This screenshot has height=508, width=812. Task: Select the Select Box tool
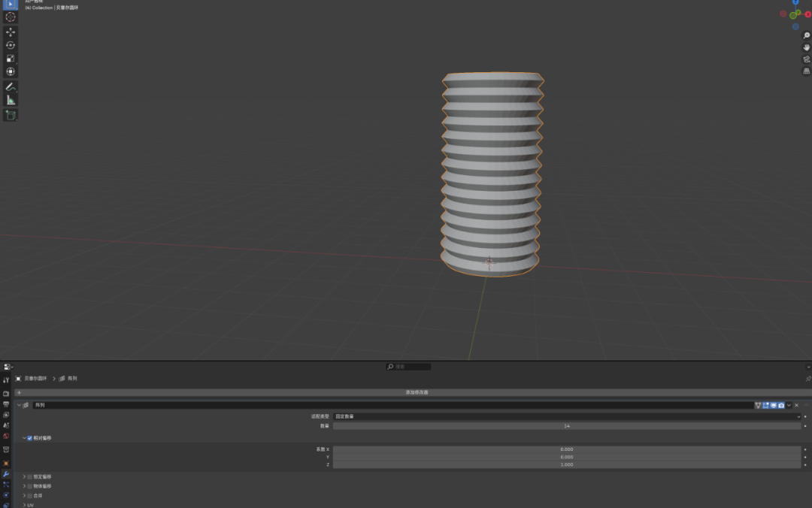click(x=11, y=5)
